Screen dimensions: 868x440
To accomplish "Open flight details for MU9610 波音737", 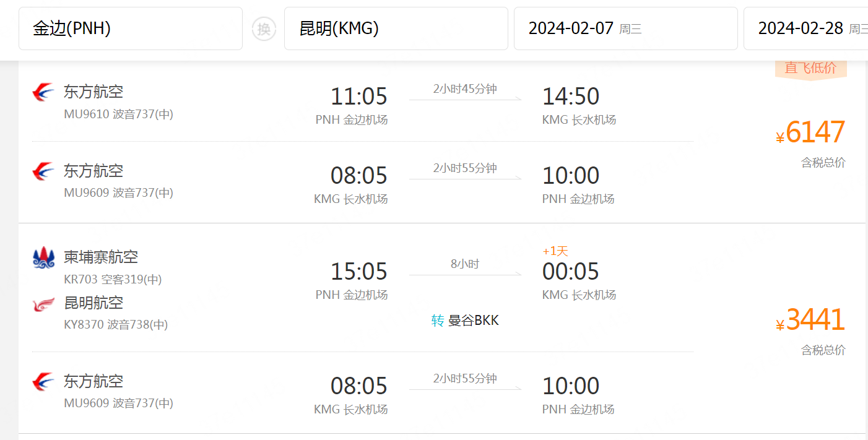I will (x=118, y=114).
